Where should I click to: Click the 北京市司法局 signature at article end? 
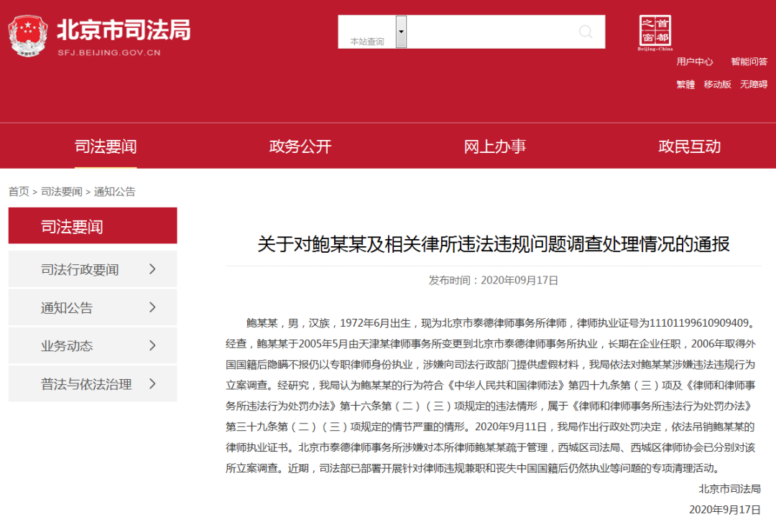(729, 489)
